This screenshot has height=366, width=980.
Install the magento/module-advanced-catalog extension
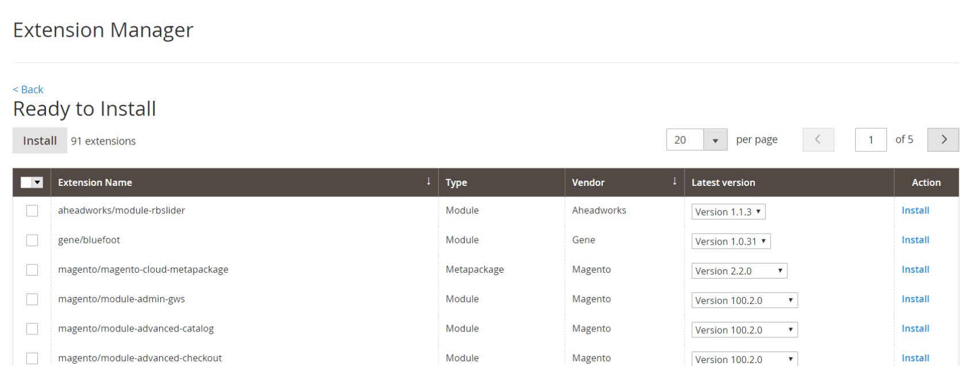915,329
